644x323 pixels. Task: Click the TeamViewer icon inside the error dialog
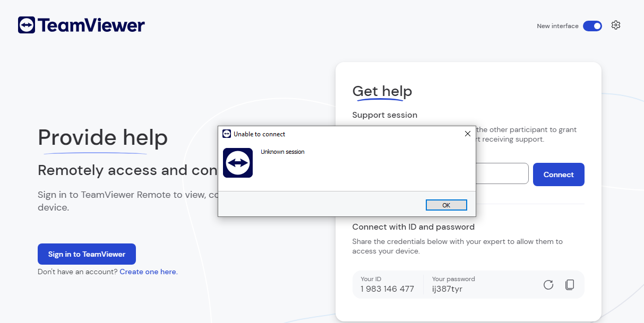[x=238, y=163]
